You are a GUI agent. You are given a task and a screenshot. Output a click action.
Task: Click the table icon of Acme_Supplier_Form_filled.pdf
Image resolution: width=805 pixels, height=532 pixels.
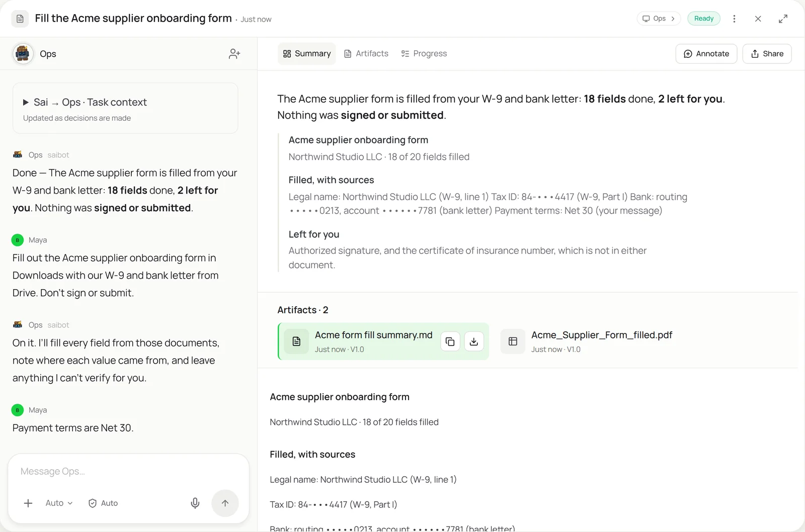(x=513, y=341)
